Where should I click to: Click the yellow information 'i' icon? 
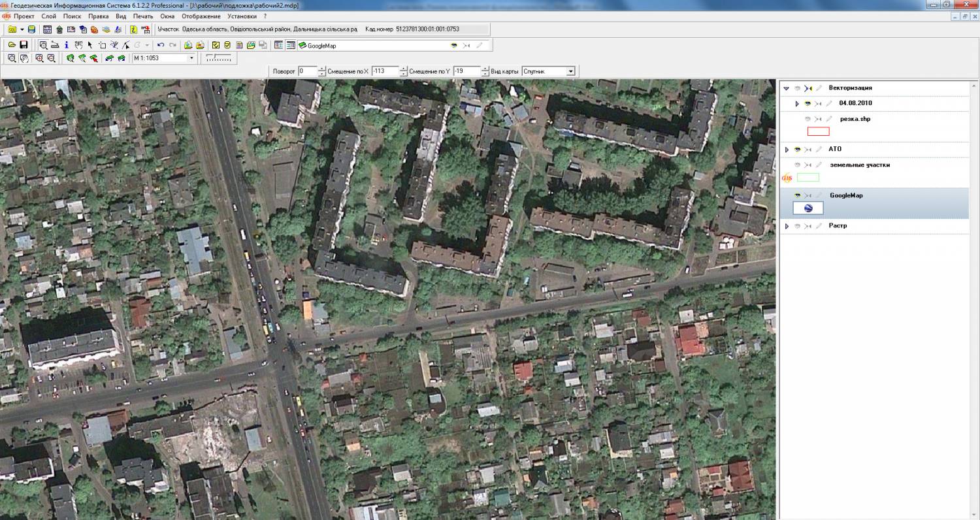tap(133, 29)
